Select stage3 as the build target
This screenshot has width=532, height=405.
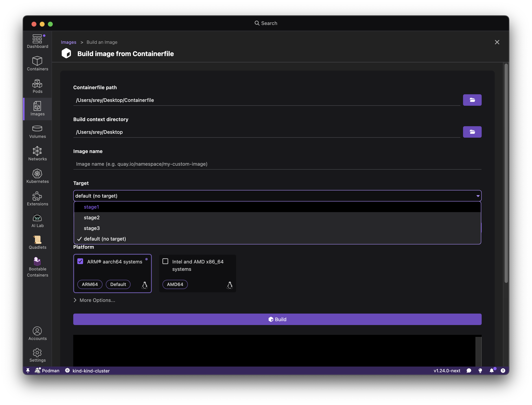[x=92, y=228]
